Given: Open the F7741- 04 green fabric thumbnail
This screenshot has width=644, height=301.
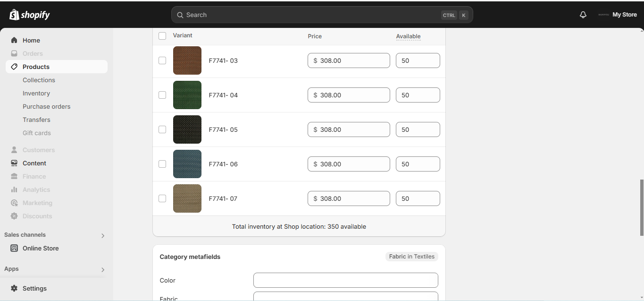Looking at the screenshot, I should 187,95.
